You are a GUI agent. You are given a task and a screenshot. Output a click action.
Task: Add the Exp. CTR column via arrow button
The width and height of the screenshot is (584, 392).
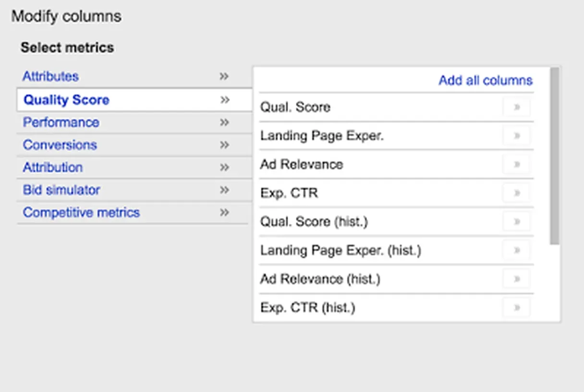point(517,193)
